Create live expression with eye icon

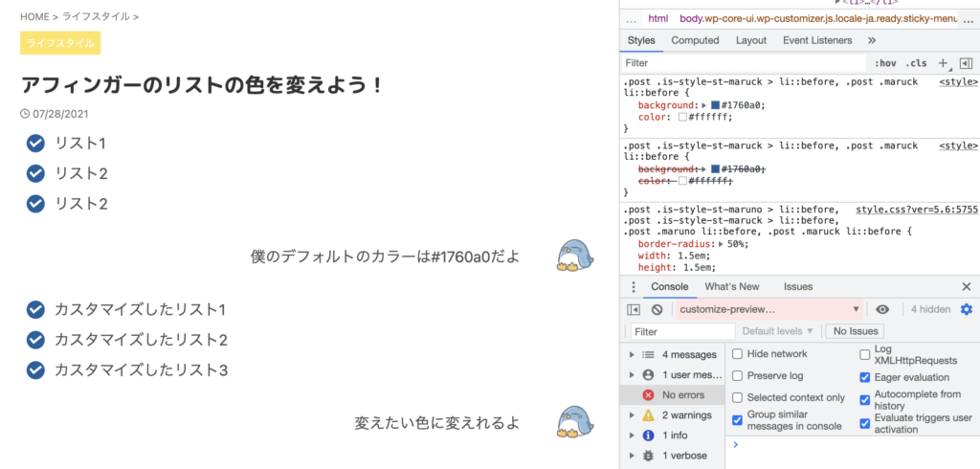click(882, 309)
